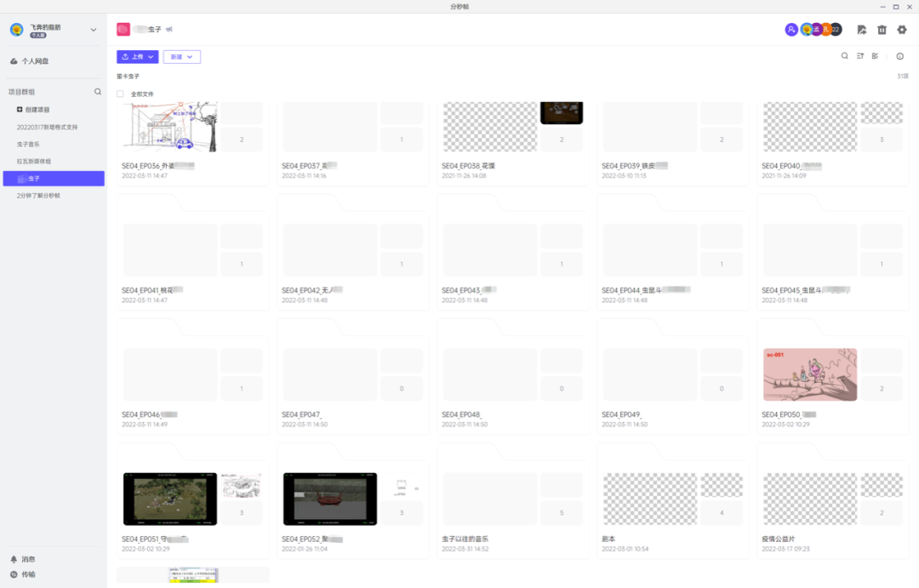Open folder SE04_EP046

pos(193,377)
